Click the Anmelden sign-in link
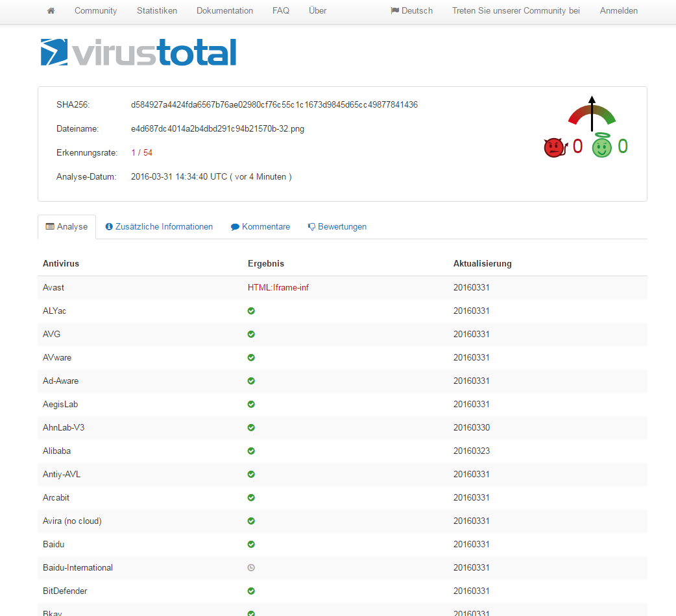The image size is (676, 616). click(618, 11)
